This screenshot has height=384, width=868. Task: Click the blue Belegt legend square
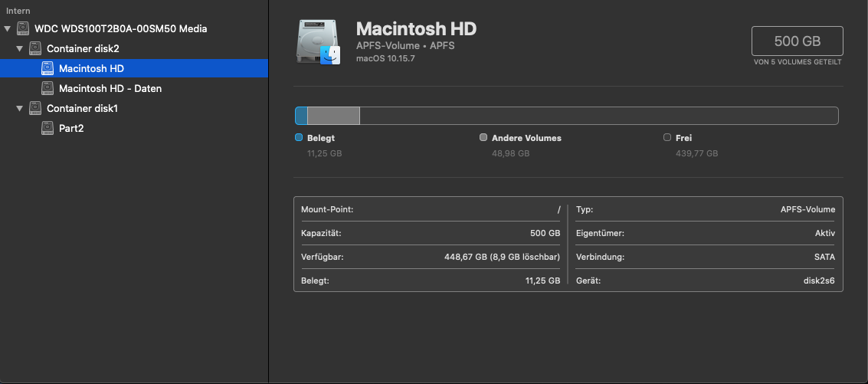(300, 138)
